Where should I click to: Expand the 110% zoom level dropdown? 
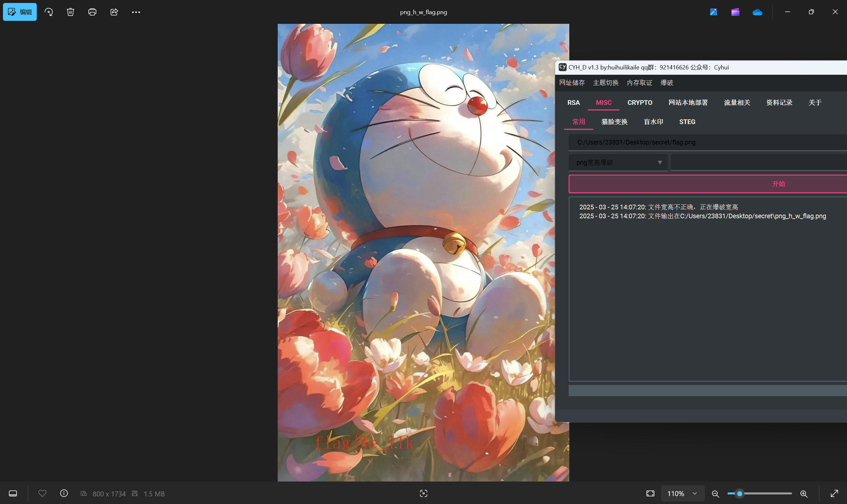tap(682, 493)
